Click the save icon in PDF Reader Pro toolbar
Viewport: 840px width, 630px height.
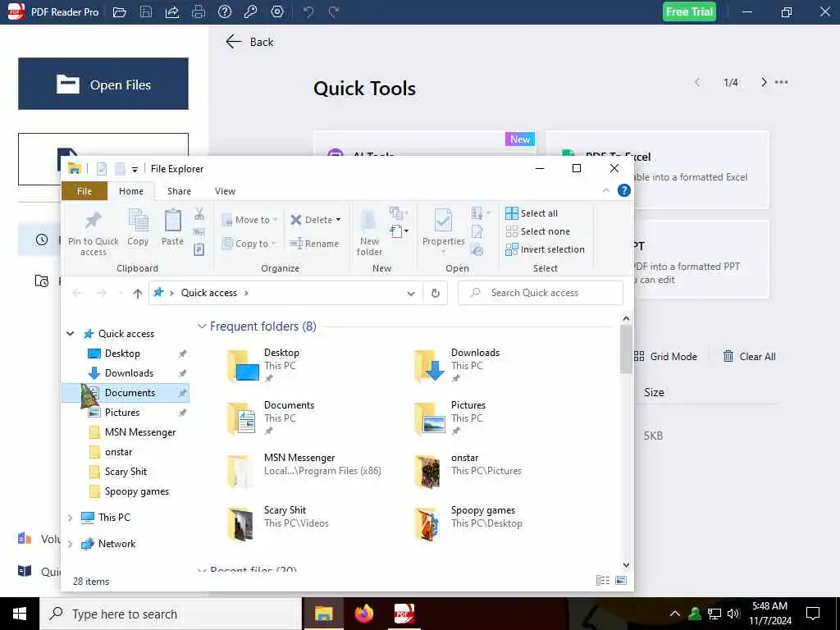[146, 11]
